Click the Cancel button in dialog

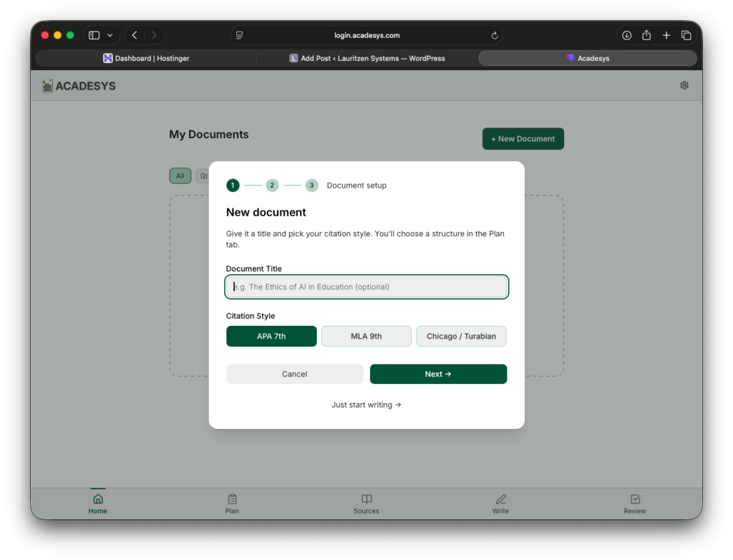pyautogui.click(x=294, y=374)
